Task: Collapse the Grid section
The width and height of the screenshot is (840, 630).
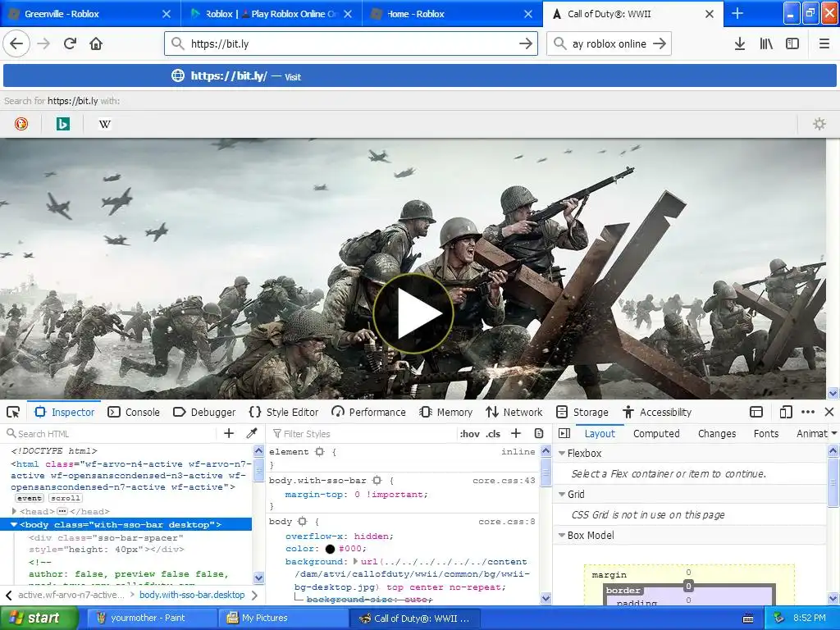Action: tap(562, 494)
